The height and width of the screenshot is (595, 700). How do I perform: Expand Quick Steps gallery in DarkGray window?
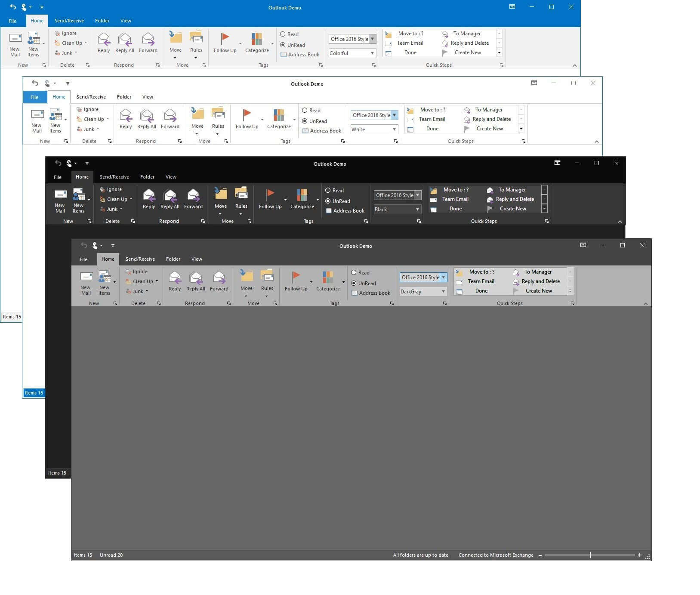pyautogui.click(x=570, y=291)
